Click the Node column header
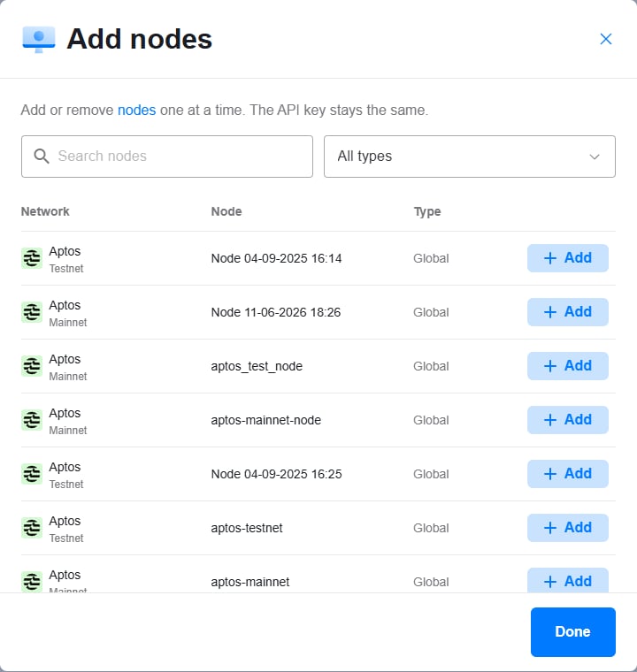This screenshot has height=672, width=637. click(226, 211)
